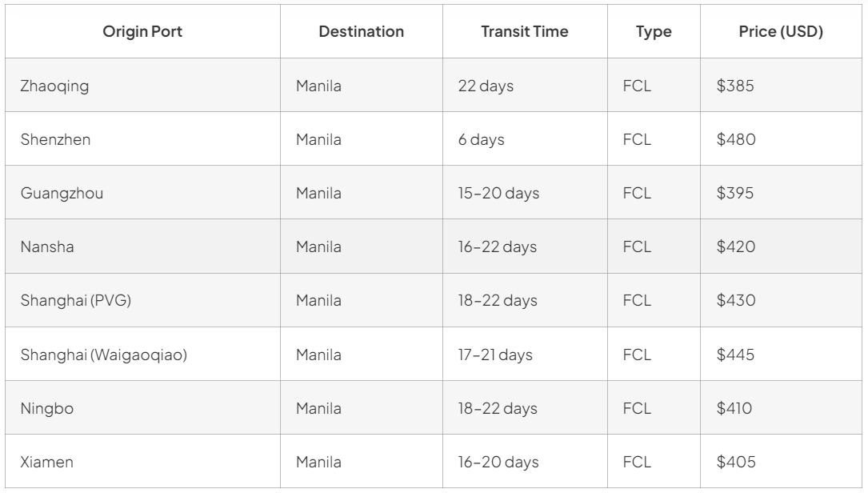Click the 6 days transit time cell

coord(481,139)
